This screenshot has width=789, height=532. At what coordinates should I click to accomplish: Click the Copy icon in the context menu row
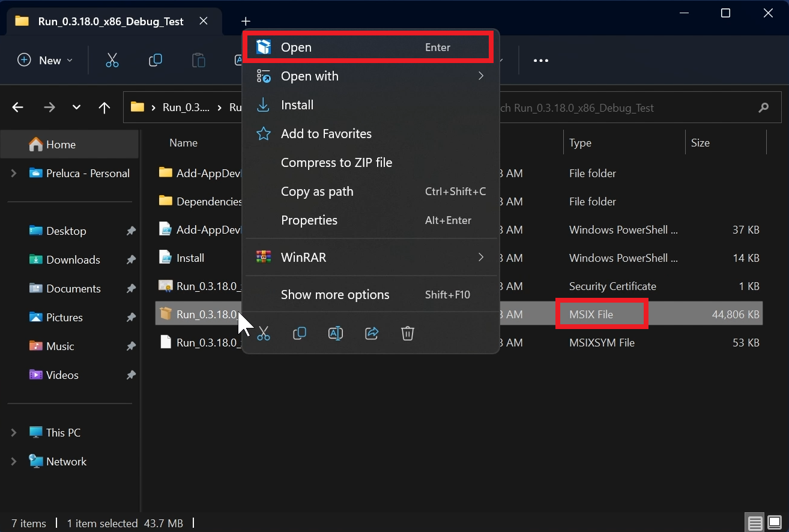tap(300, 333)
